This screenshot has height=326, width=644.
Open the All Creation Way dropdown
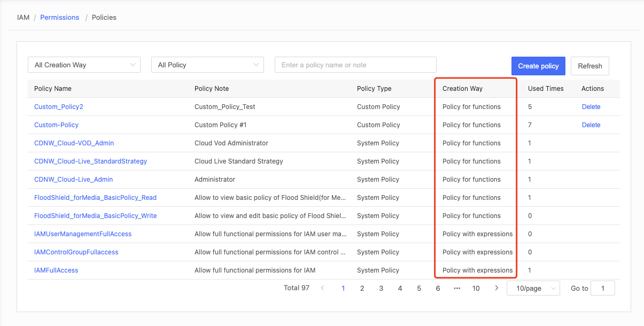(84, 65)
